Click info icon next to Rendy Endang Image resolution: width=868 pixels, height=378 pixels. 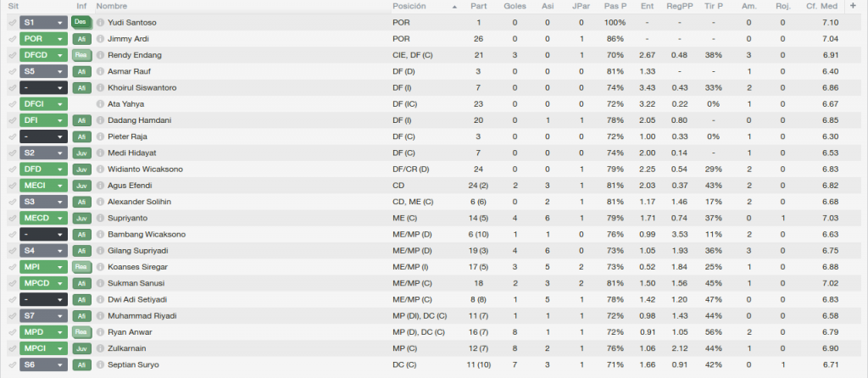pos(100,55)
